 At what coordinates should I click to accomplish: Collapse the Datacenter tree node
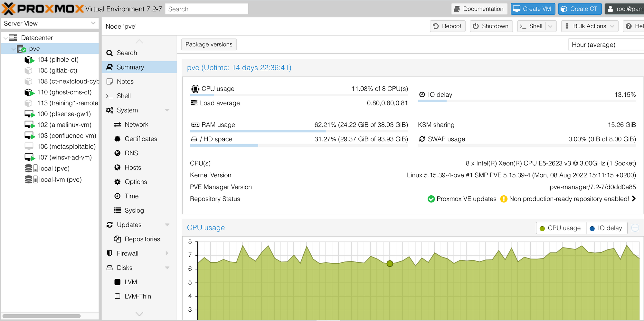(5, 38)
